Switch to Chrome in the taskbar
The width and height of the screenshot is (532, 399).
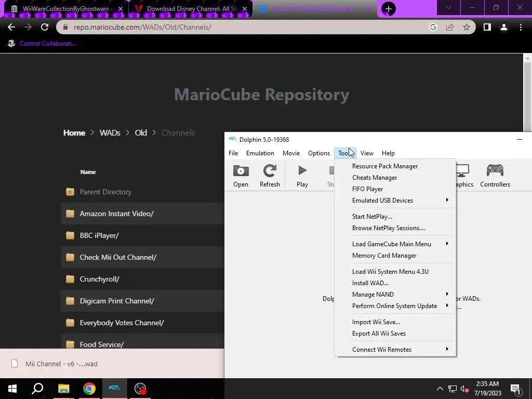(89, 389)
